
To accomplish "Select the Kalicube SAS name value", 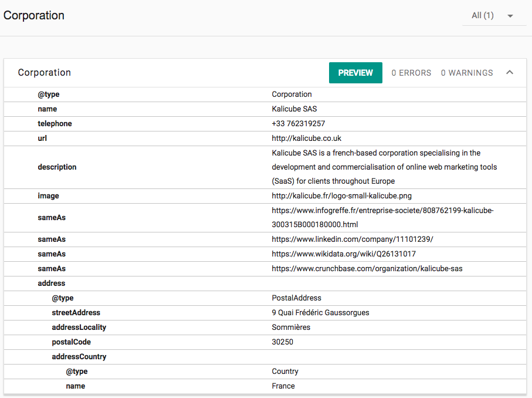I will pos(294,109).
